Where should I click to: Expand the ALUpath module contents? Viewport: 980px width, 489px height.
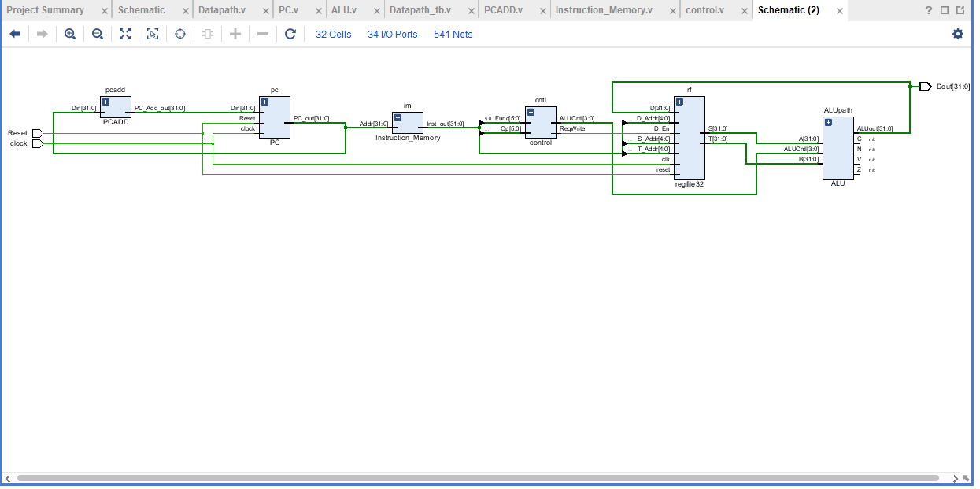point(827,121)
